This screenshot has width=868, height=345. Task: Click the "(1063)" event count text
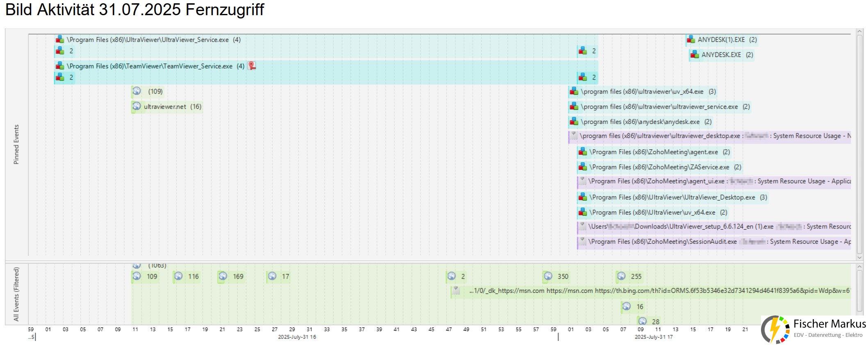157,265
